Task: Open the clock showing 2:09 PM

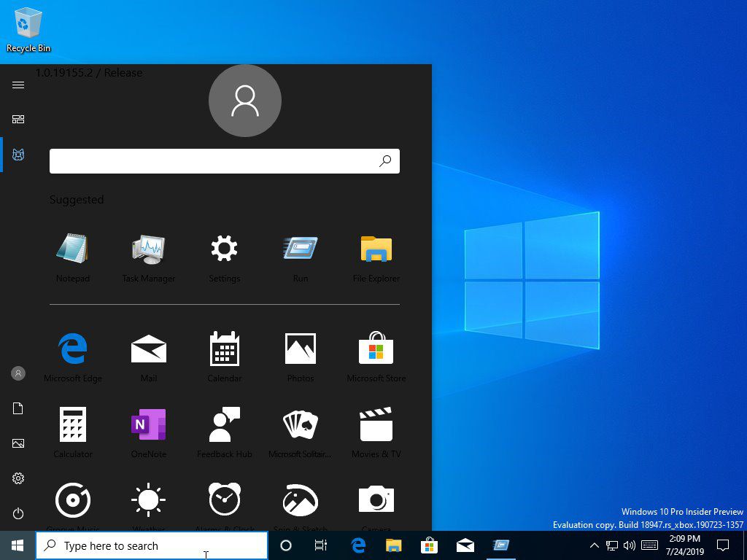Action: point(684,545)
